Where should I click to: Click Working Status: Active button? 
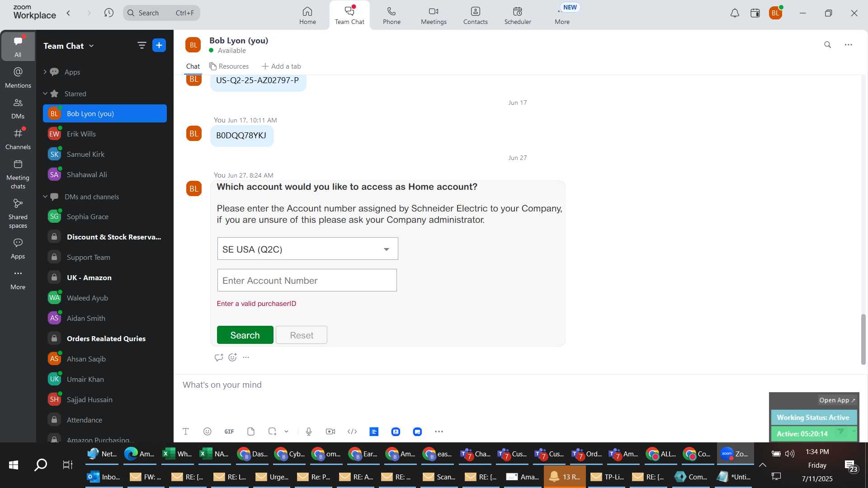[x=813, y=418]
